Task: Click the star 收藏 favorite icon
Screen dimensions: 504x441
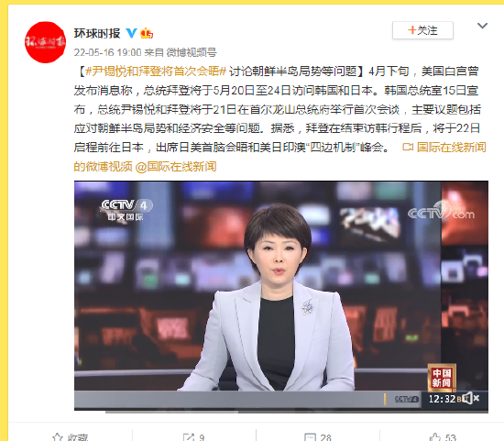Action: pyautogui.click(x=58, y=437)
